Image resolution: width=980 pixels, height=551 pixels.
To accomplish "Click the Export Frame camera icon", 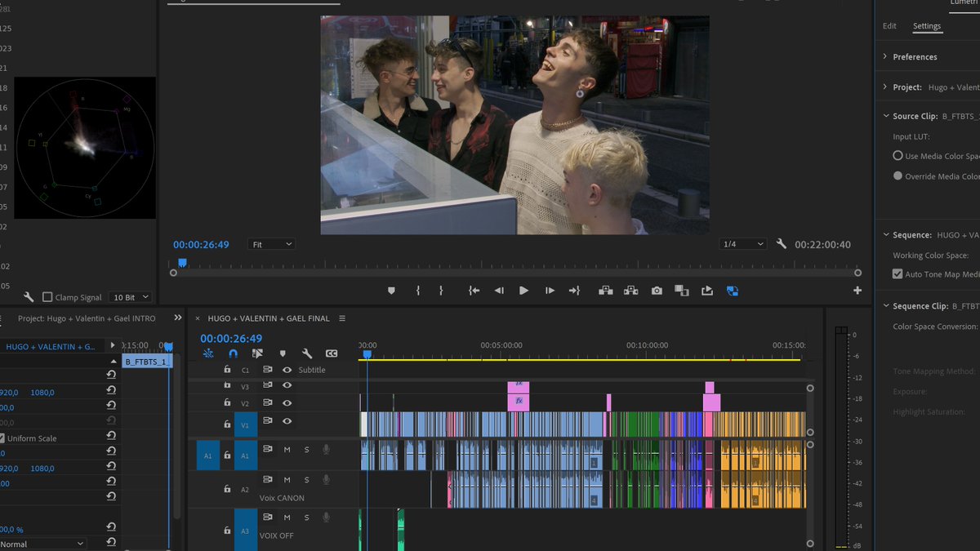I will (x=657, y=291).
